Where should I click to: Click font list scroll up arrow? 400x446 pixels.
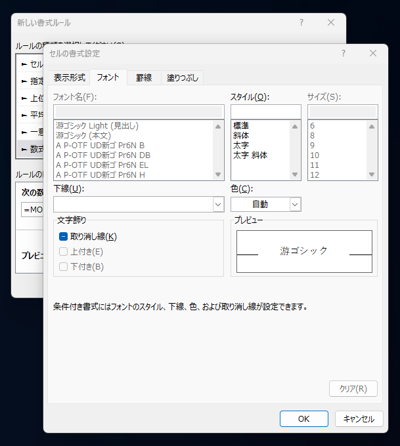point(218,126)
